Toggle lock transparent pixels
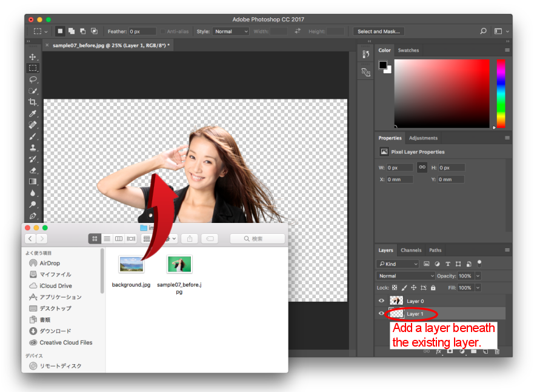 pyautogui.click(x=395, y=288)
